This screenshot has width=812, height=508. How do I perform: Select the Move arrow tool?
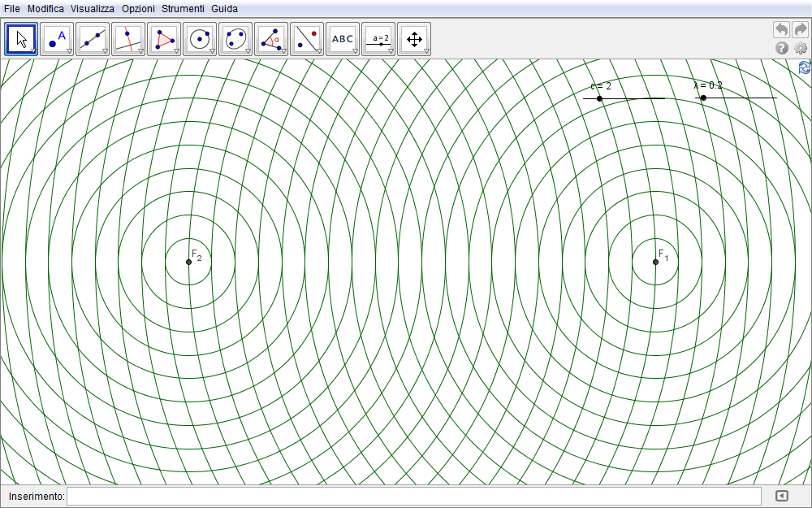click(x=21, y=39)
